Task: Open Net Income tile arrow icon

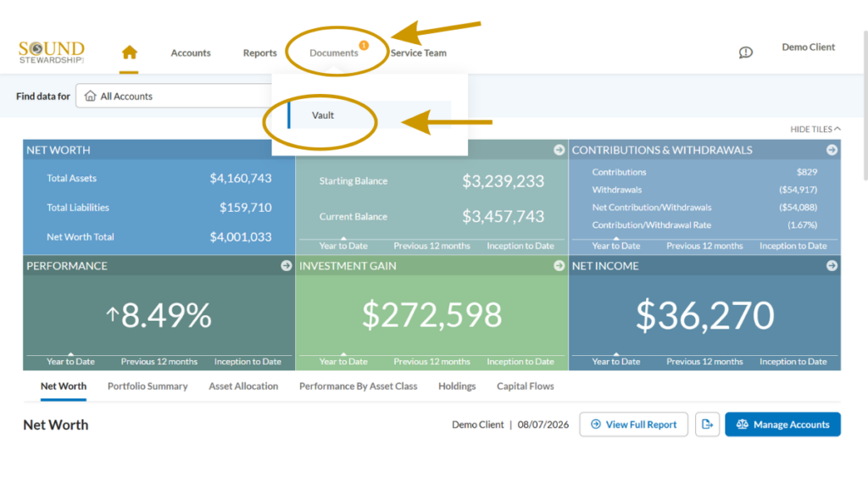Action: pos(832,265)
